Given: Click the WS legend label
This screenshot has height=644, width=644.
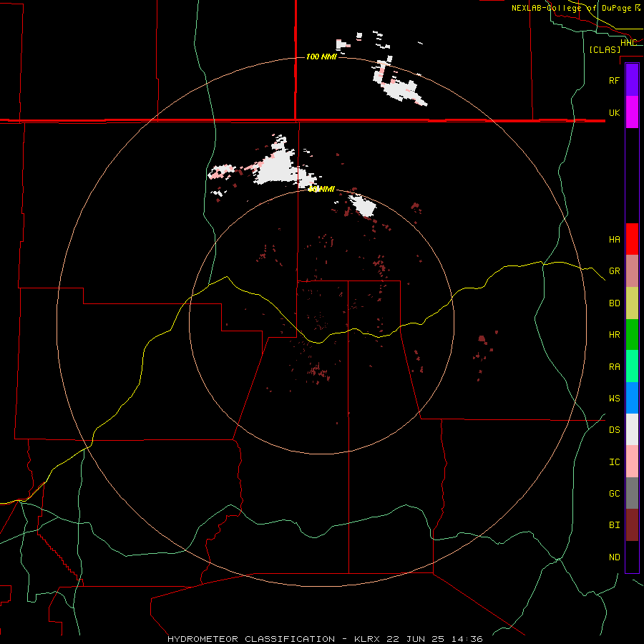Looking at the screenshot, I should pos(614,399).
